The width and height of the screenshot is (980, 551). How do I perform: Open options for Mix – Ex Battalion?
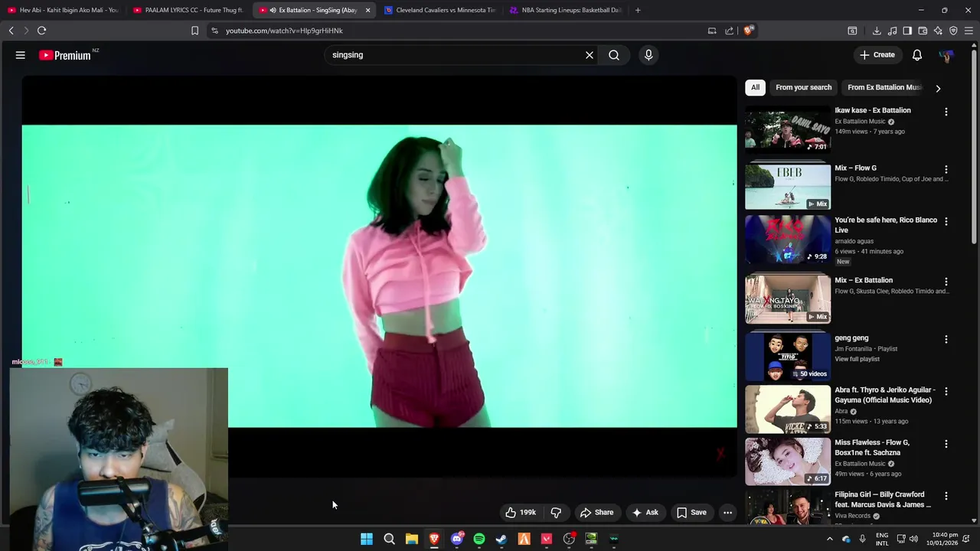click(946, 282)
